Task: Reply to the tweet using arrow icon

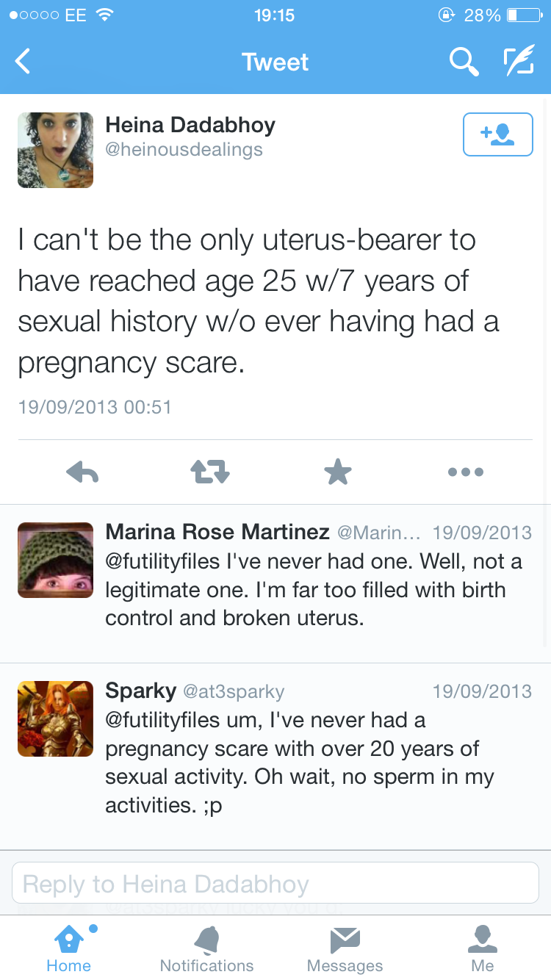Action: [x=82, y=472]
